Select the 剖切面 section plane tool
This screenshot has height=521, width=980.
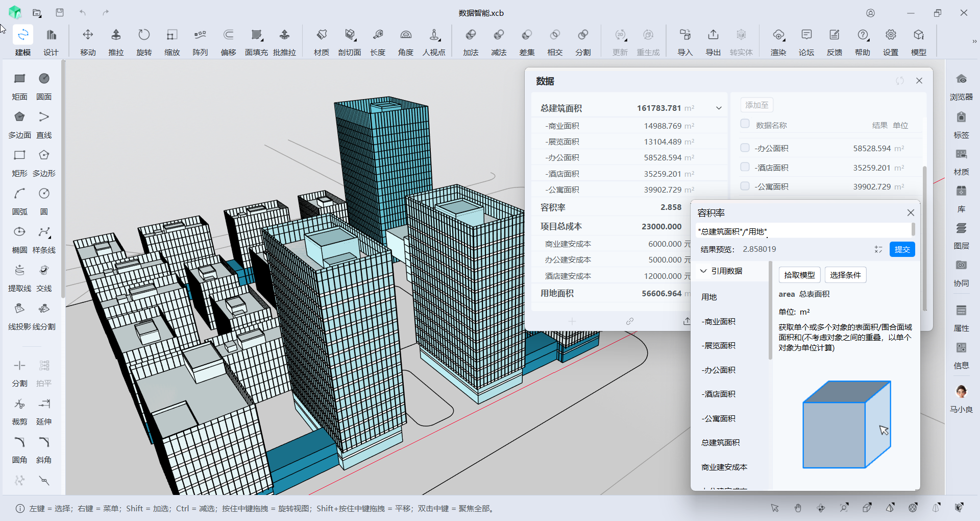pyautogui.click(x=350, y=35)
